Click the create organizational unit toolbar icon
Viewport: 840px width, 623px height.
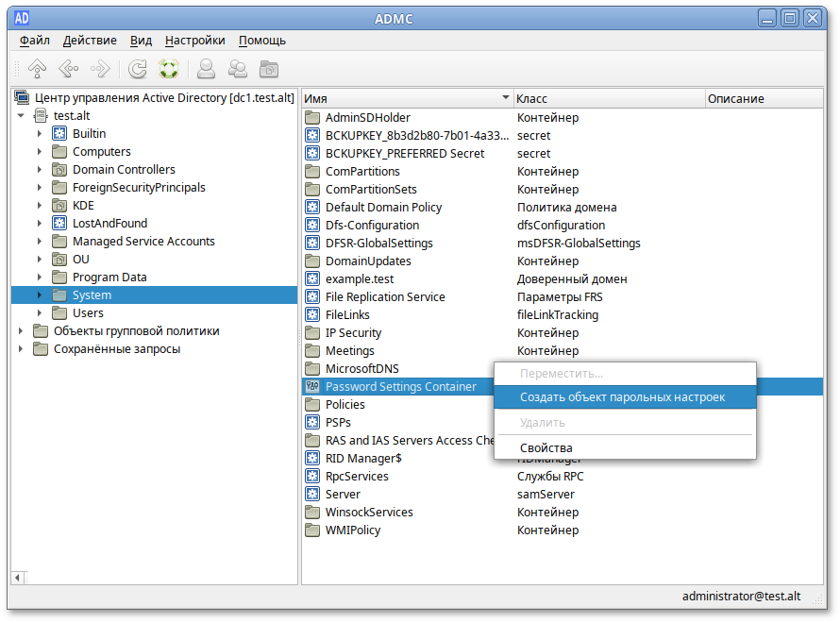click(269, 68)
